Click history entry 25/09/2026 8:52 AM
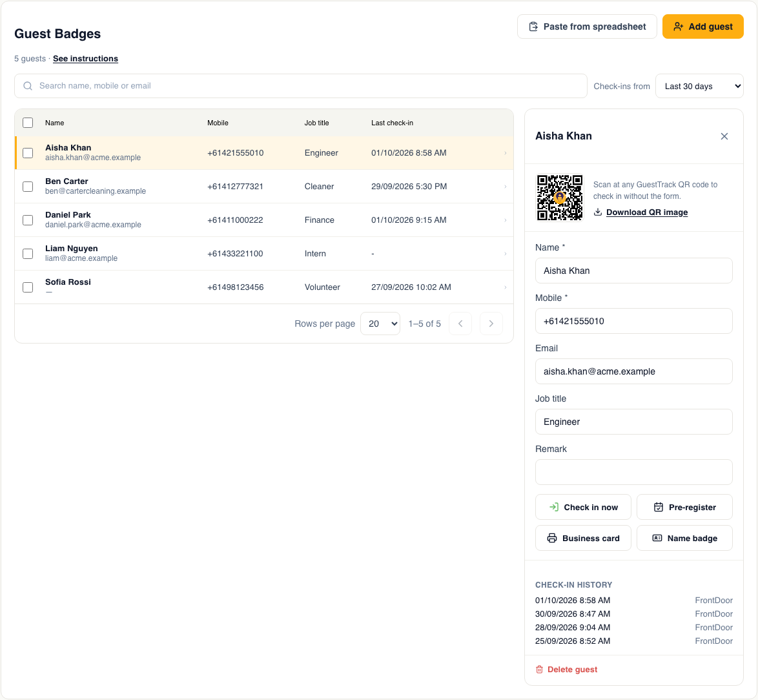The height and width of the screenshot is (700, 758). [572, 641]
